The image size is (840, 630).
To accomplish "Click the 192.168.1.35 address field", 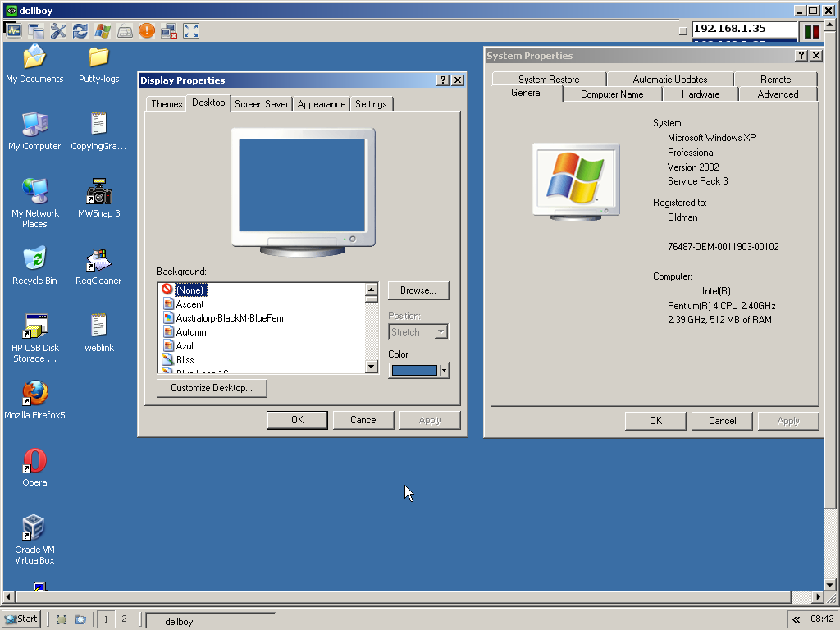I will 744,29.
